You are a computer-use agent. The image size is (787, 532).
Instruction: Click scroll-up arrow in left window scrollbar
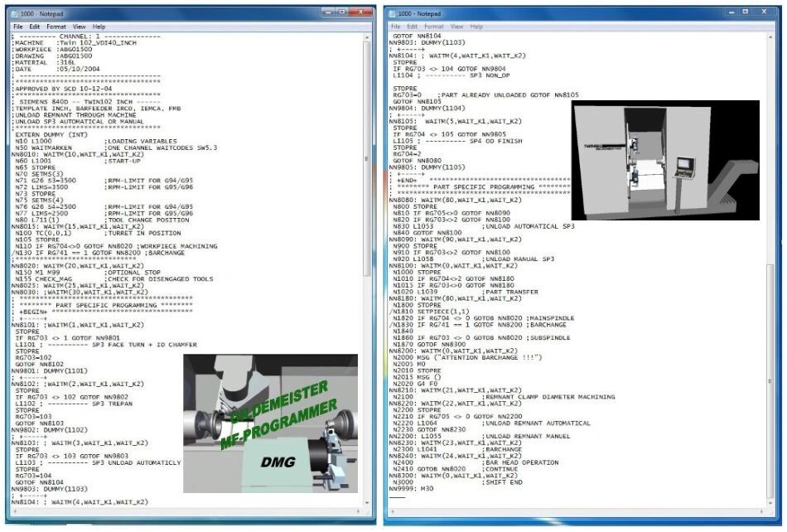coord(367,37)
